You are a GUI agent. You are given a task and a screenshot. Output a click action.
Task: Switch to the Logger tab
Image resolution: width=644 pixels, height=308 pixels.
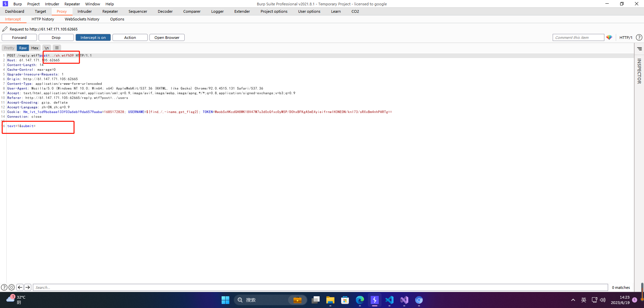point(217,11)
